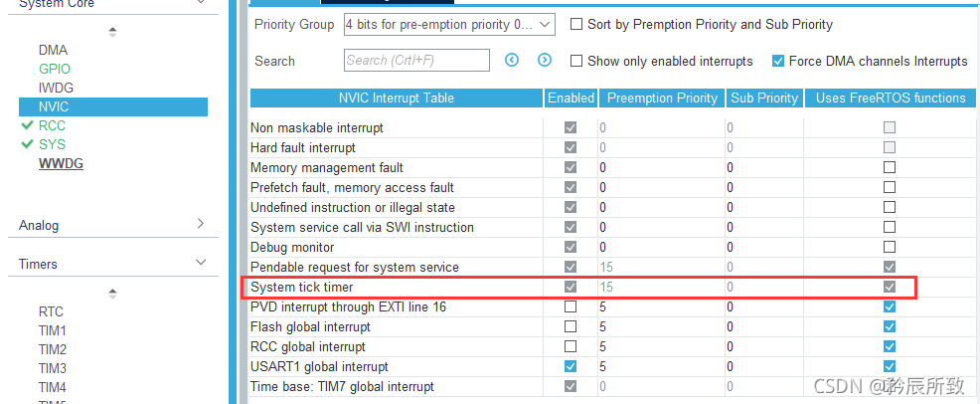Uncheck Force DMA channels Interrupts

778,61
